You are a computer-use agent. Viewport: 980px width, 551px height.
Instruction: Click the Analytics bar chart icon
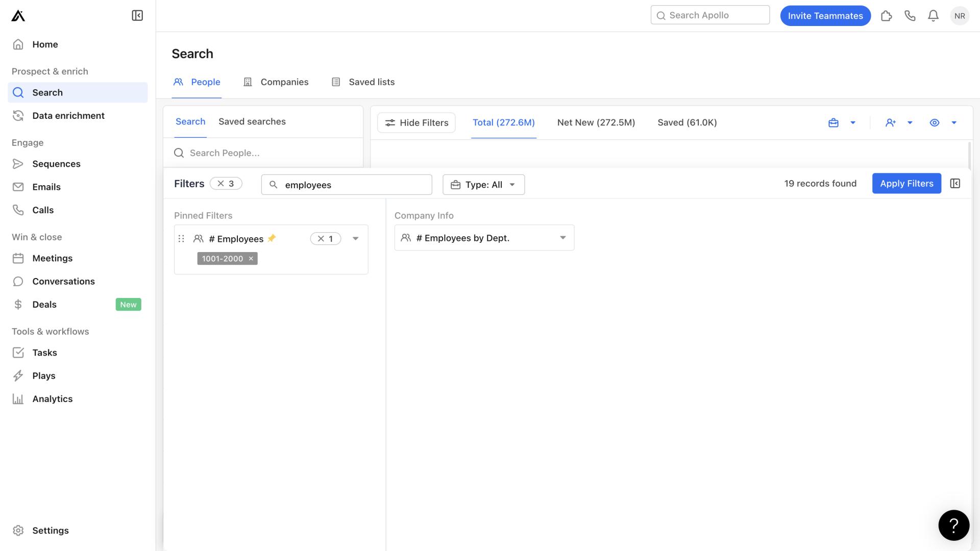pos(18,399)
